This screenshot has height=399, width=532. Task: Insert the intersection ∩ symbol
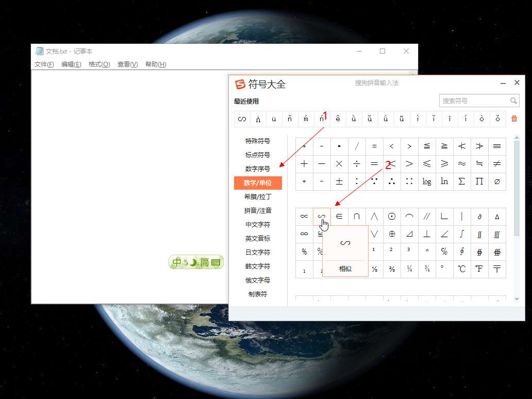(357, 217)
